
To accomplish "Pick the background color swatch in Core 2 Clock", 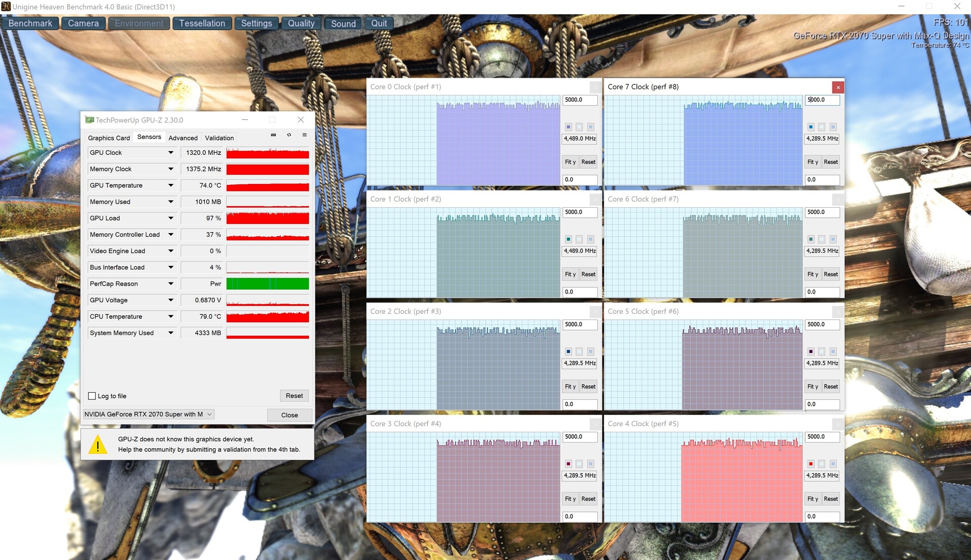I will [x=580, y=351].
